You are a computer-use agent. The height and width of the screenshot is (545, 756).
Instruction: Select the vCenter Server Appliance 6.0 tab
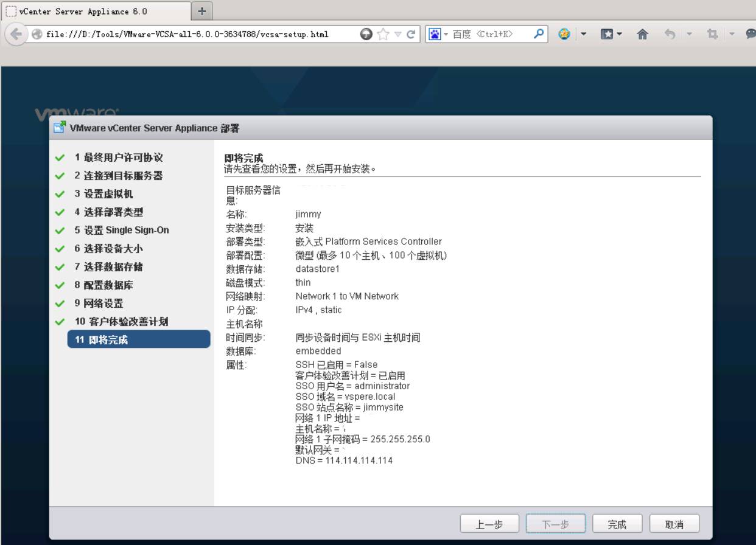(96, 11)
